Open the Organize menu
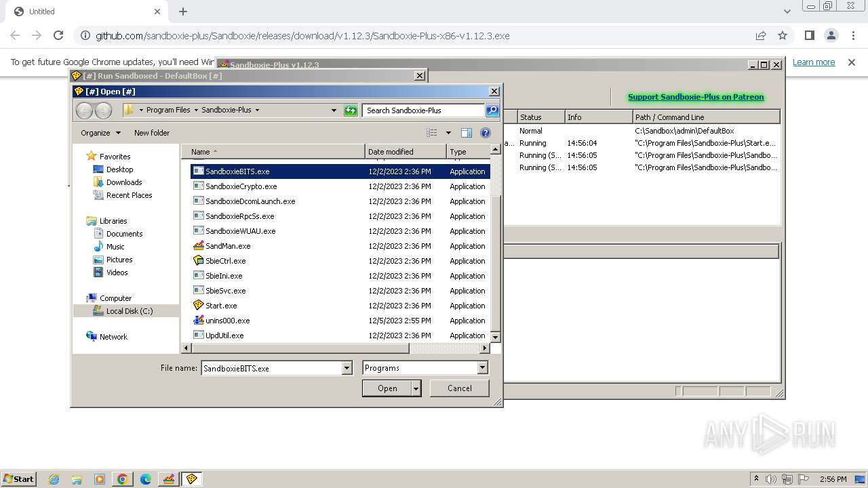Image resolution: width=868 pixels, height=488 pixels. (x=100, y=133)
